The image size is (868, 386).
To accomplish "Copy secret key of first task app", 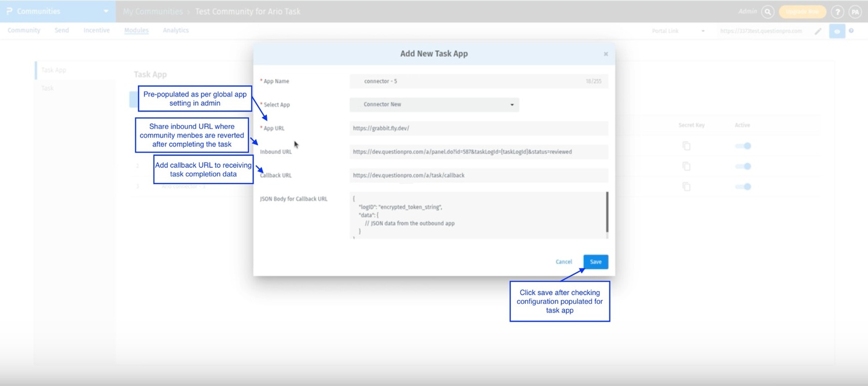I will coord(686,146).
